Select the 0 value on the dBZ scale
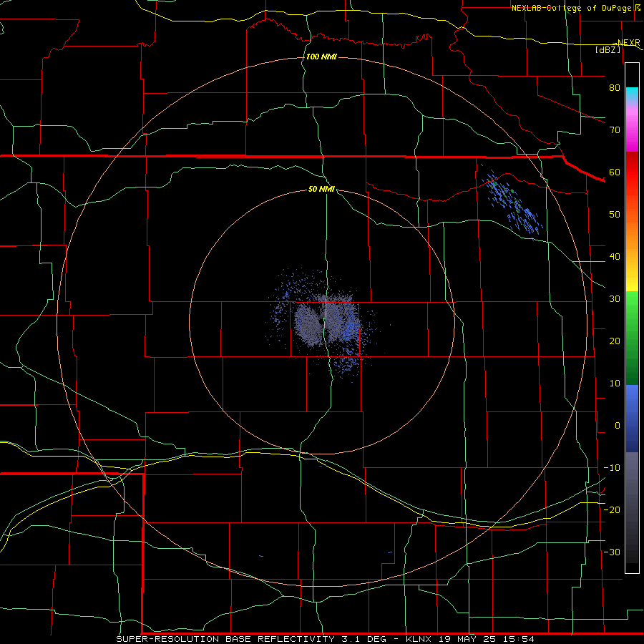 pyautogui.click(x=618, y=426)
